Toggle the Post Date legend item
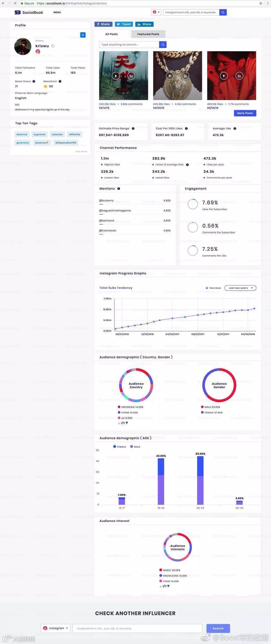The height and width of the screenshot is (644, 271). (x=213, y=288)
